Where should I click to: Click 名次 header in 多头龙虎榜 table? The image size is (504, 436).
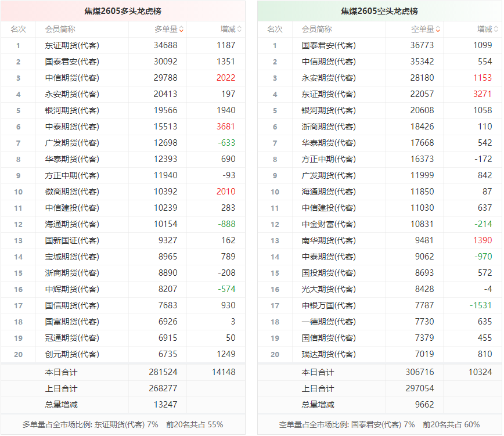(18, 29)
